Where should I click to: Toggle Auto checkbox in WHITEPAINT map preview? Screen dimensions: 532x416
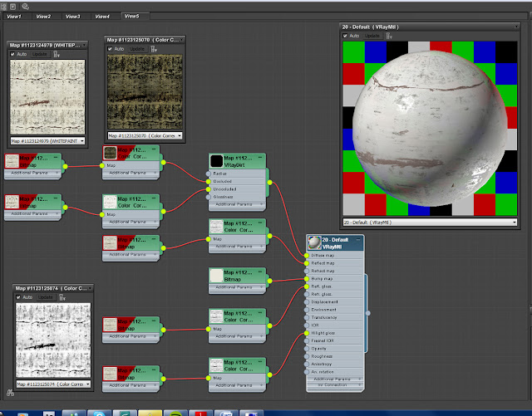[12, 54]
